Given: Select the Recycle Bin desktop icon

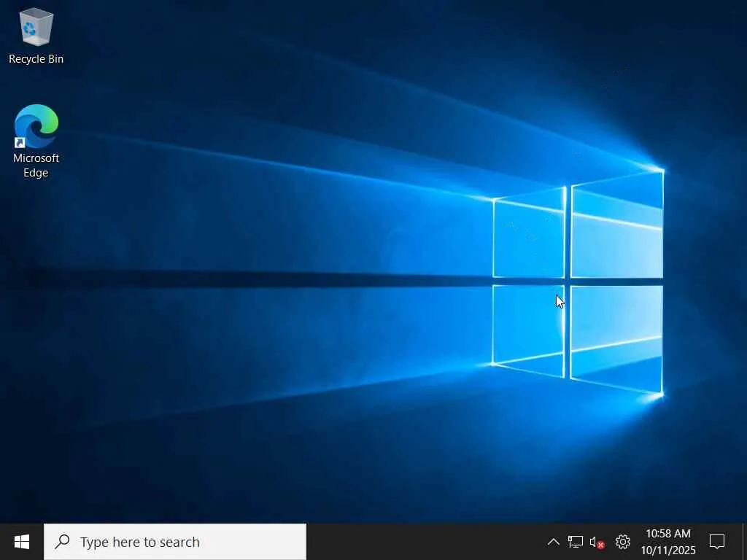Looking at the screenshot, I should 36,36.
